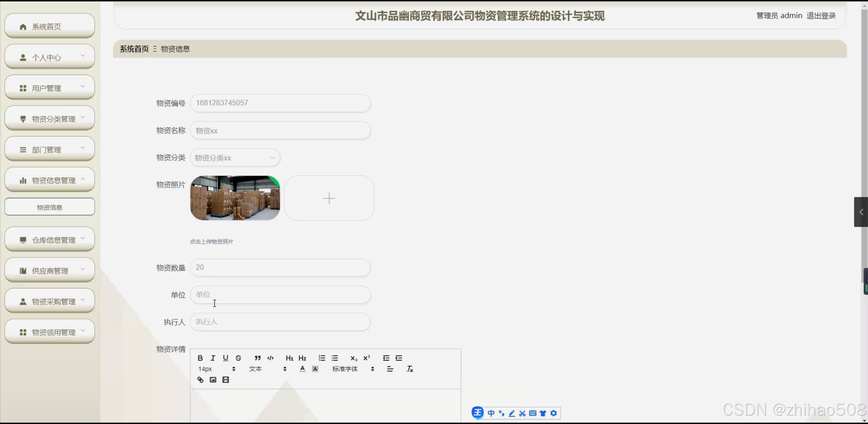
Task: Open the 标准字体 font family dropdown
Action: click(353, 369)
